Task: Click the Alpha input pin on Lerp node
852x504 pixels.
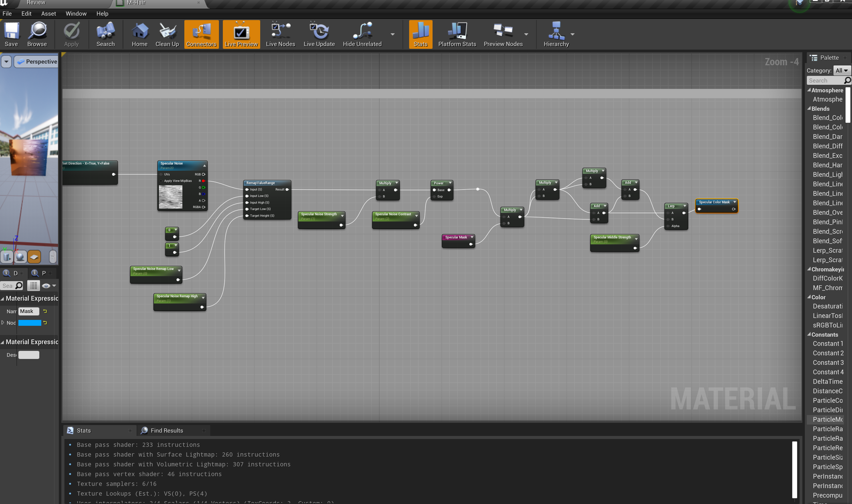Action: [668, 226]
